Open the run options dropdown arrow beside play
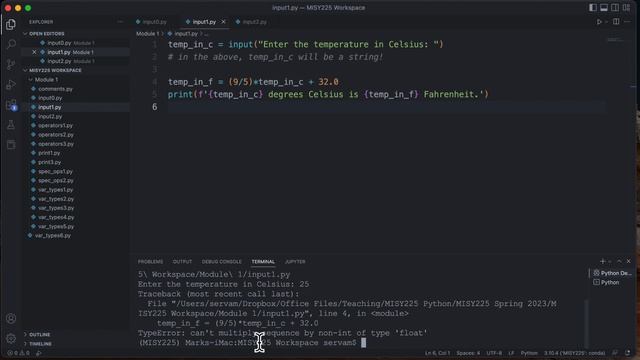This screenshot has width=640, height=360. coord(606,22)
